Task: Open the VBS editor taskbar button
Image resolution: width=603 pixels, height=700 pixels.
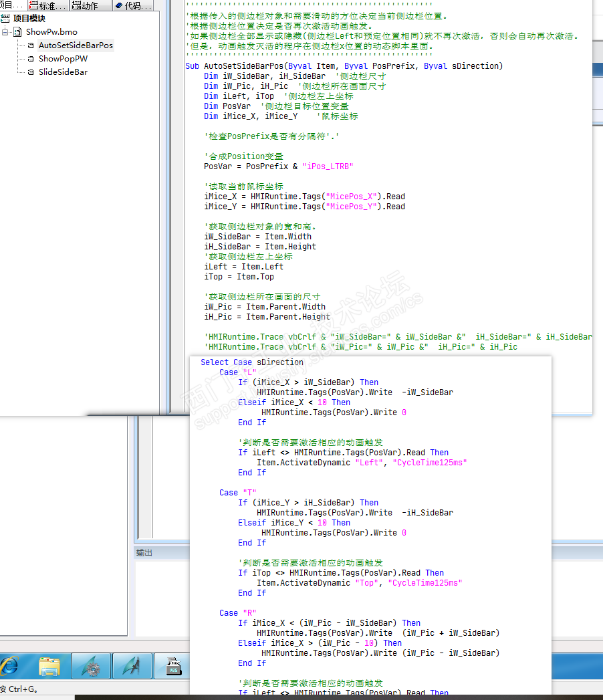Action: point(172,666)
